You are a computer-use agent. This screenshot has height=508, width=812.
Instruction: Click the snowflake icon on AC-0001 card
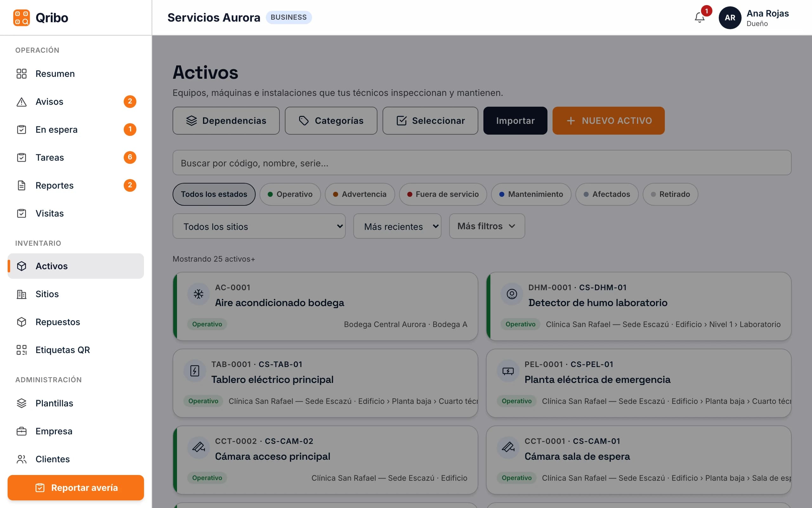click(199, 294)
